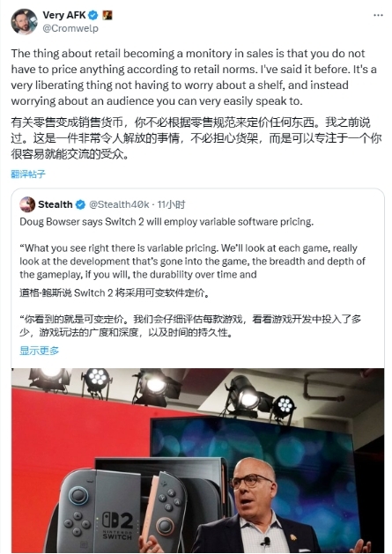The width and height of the screenshot is (392, 554).
Task: Expand quoted post with 显示更多
Action: [x=40, y=351]
